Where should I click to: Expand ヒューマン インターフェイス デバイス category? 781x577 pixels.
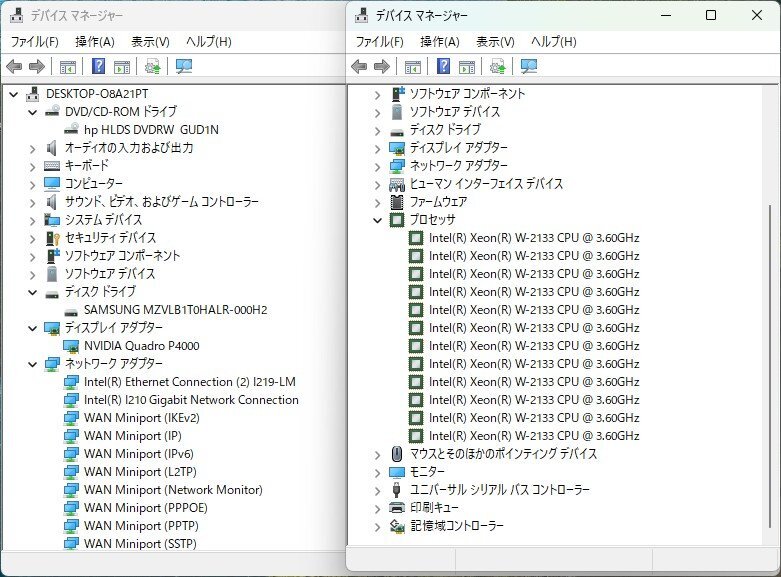click(378, 184)
